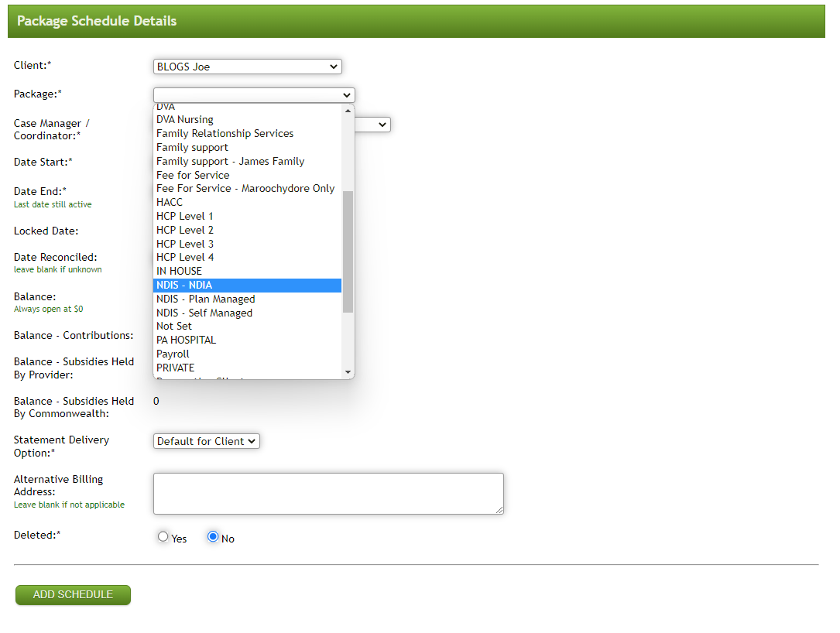Screen dimensions: 840x633
Task: Click inside the Alternative Billing Address field
Action: [328, 493]
